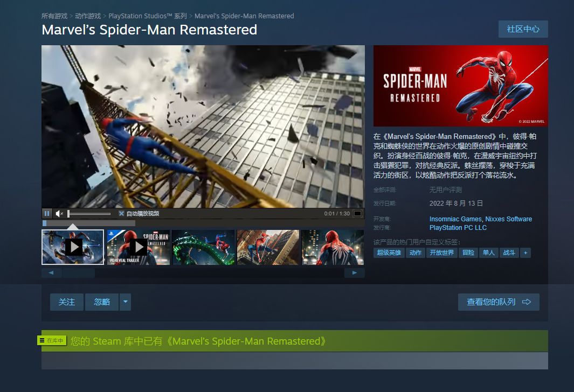Add a tag with the plus button
Viewport: 574px width, 392px height.
click(x=525, y=253)
